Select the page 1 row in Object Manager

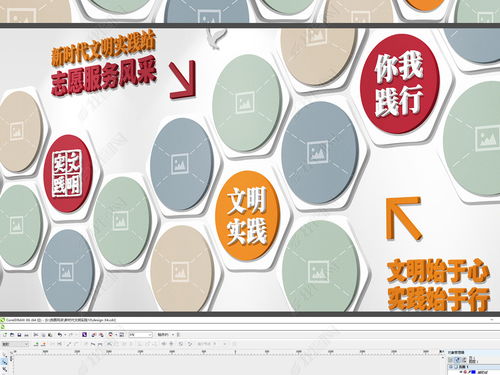pos(473,367)
